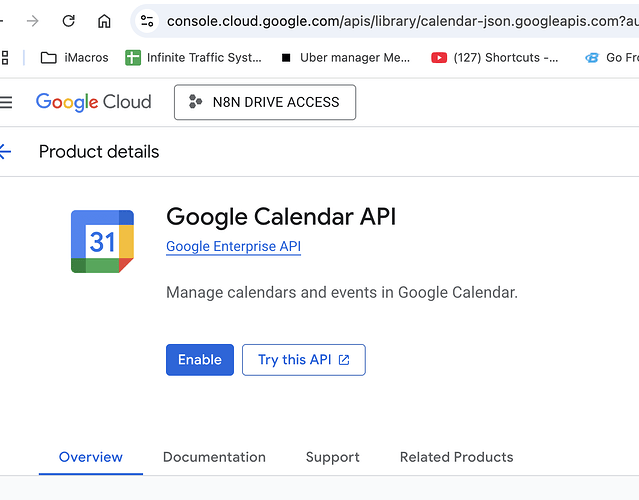
Task: Open Infinite Traffic Syst... bookmark
Action: (x=194, y=58)
